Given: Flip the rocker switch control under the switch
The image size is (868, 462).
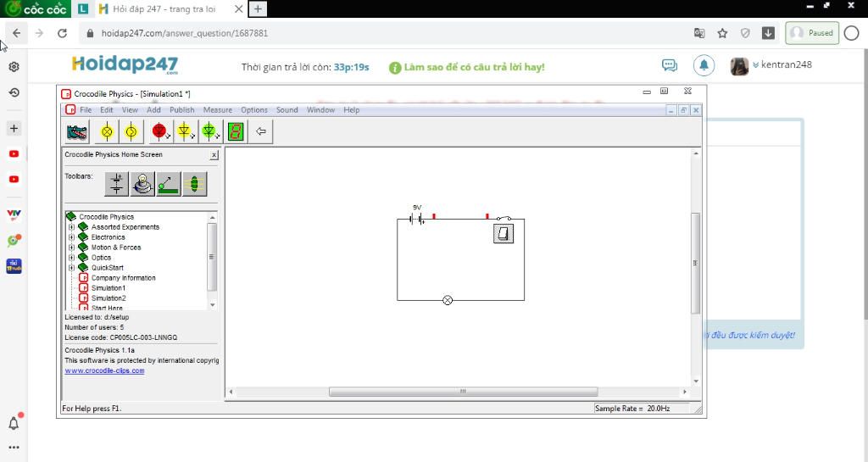Looking at the screenshot, I should [x=504, y=233].
